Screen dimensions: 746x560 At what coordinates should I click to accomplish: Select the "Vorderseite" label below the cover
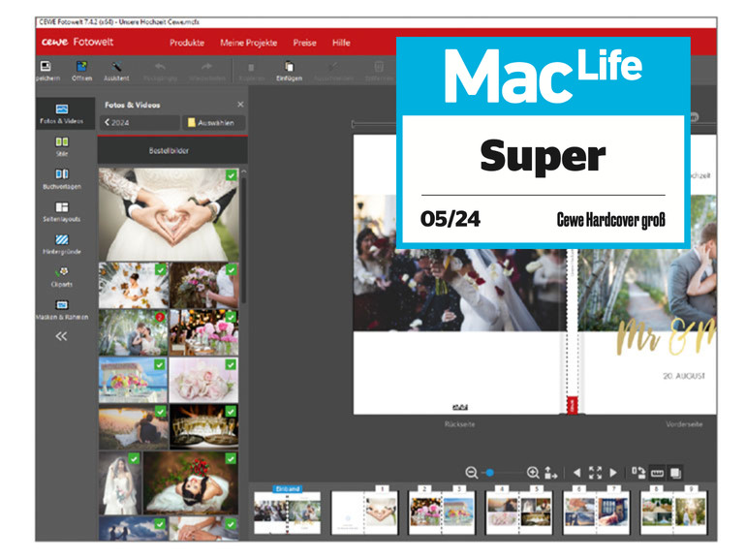click(x=684, y=424)
